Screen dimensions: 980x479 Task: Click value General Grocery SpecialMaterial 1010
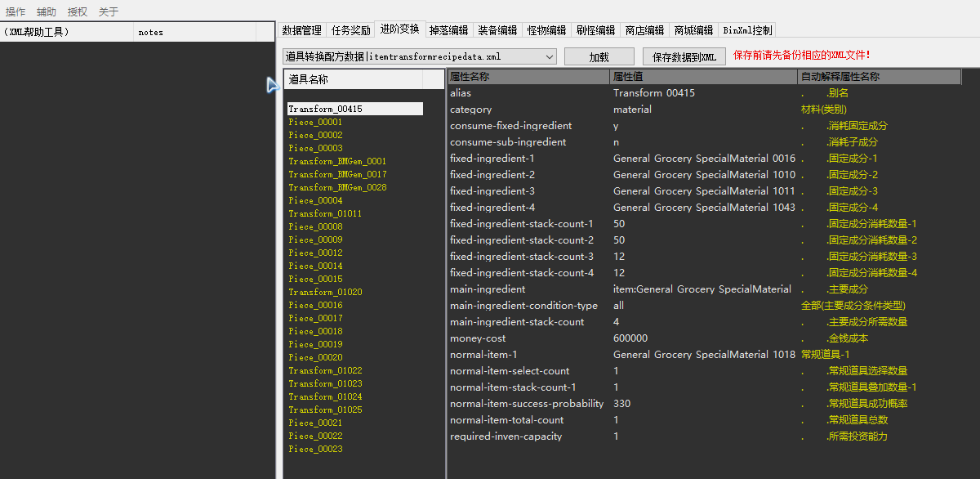pos(704,175)
